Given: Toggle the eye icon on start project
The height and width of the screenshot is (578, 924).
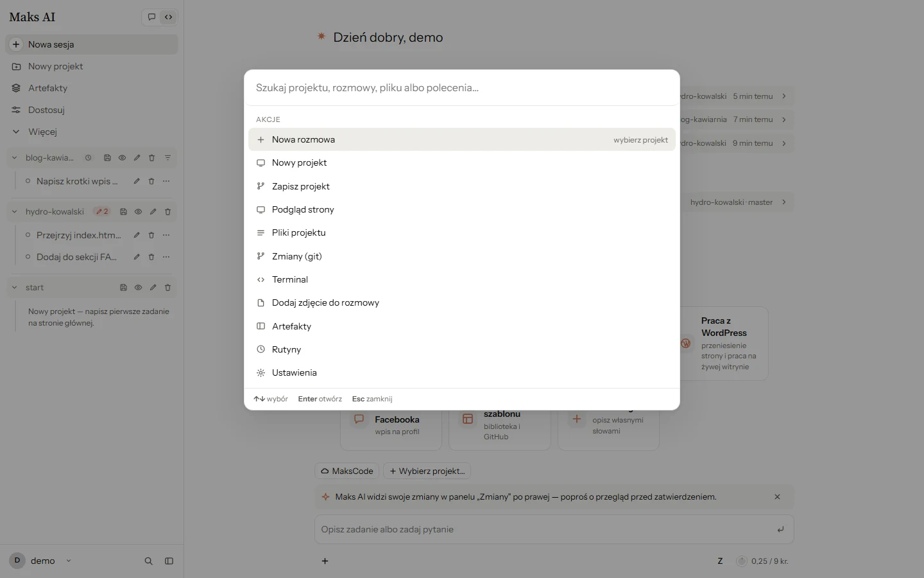Looking at the screenshot, I should point(138,288).
